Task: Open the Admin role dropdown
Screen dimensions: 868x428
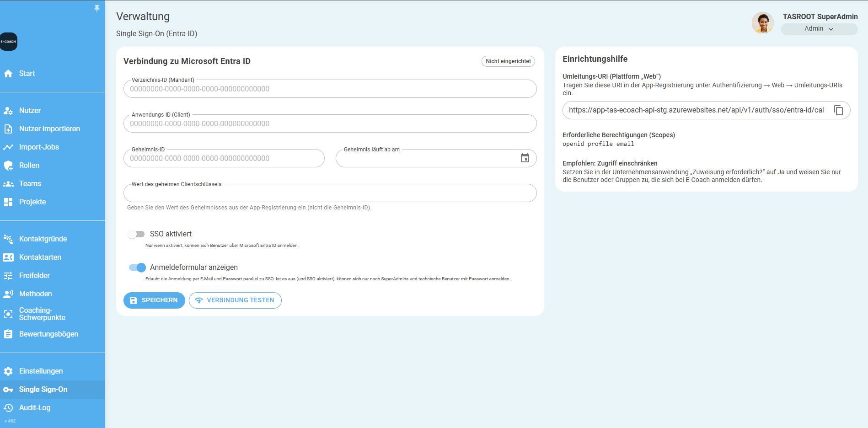Action: pyautogui.click(x=819, y=29)
